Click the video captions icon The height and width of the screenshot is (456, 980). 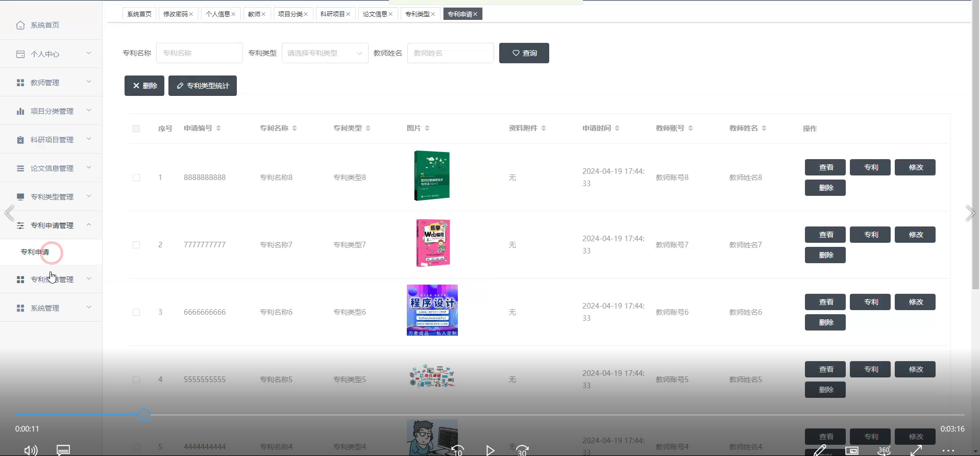(63, 450)
